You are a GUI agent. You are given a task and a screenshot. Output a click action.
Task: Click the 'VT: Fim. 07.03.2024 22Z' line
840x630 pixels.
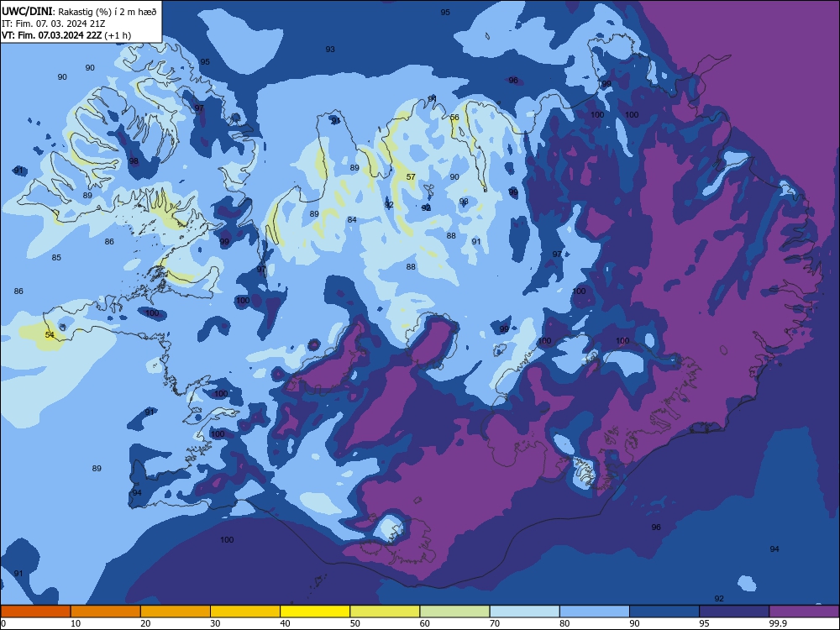tap(51, 35)
